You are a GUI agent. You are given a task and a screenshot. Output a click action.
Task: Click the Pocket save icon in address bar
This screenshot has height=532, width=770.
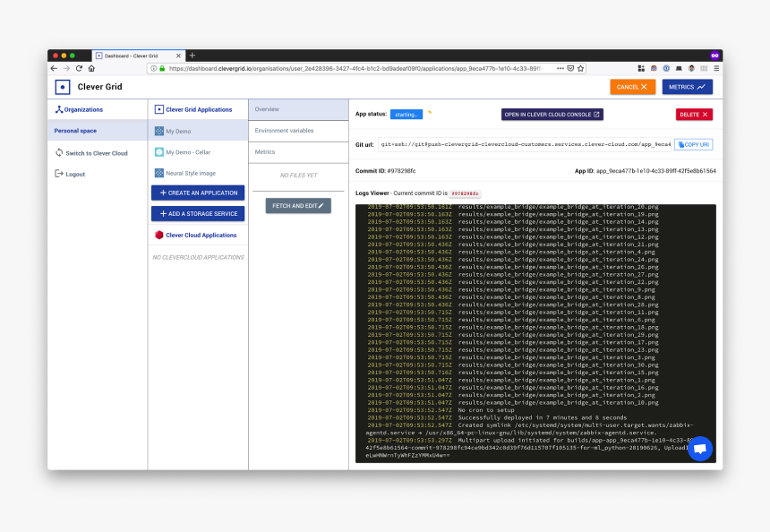pos(570,68)
